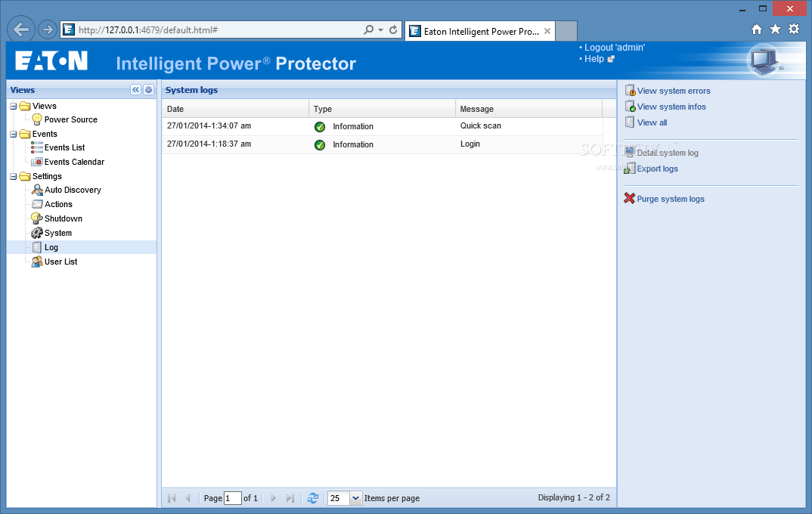Open Events List in tree
The height and width of the screenshot is (514, 812).
coord(64,147)
